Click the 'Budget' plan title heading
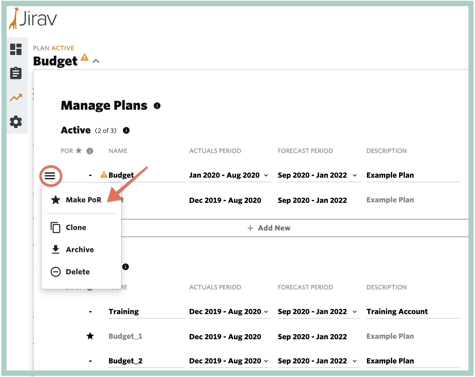Screen dimensions: 475x377 pyautogui.click(x=55, y=61)
